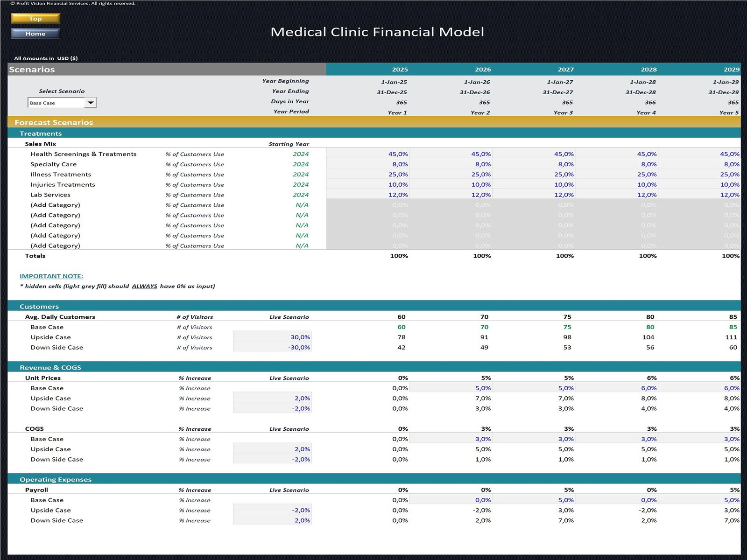Select Base Case 2025 visitors value 60
Image resolution: width=747 pixels, height=560 pixels.
pyautogui.click(x=401, y=327)
